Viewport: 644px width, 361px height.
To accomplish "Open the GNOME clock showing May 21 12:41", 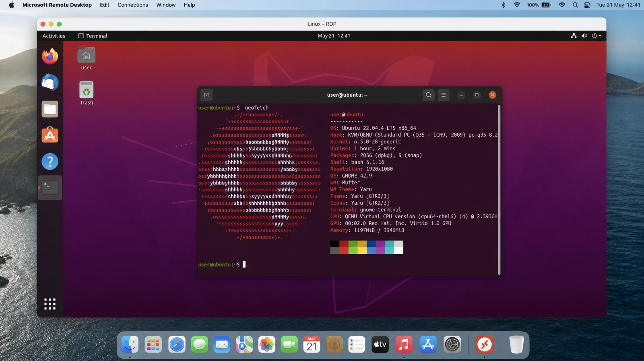I will pos(334,36).
